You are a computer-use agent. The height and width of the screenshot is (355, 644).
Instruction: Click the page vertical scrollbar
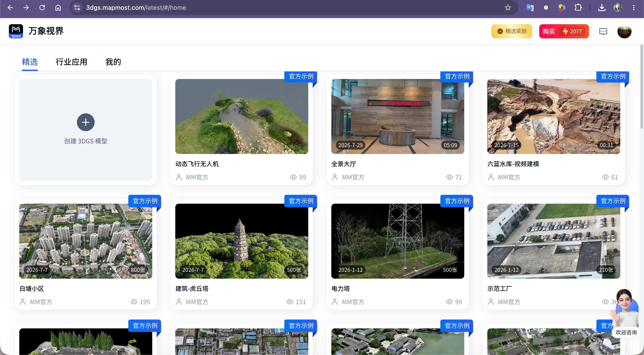(x=642, y=87)
